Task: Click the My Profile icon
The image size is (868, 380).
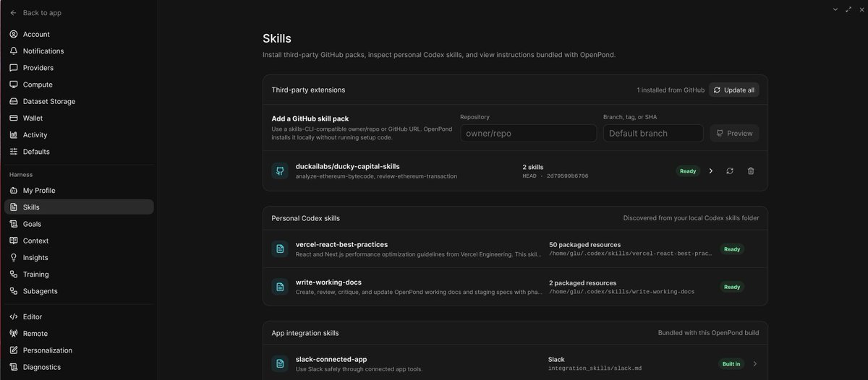Action: (x=14, y=191)
